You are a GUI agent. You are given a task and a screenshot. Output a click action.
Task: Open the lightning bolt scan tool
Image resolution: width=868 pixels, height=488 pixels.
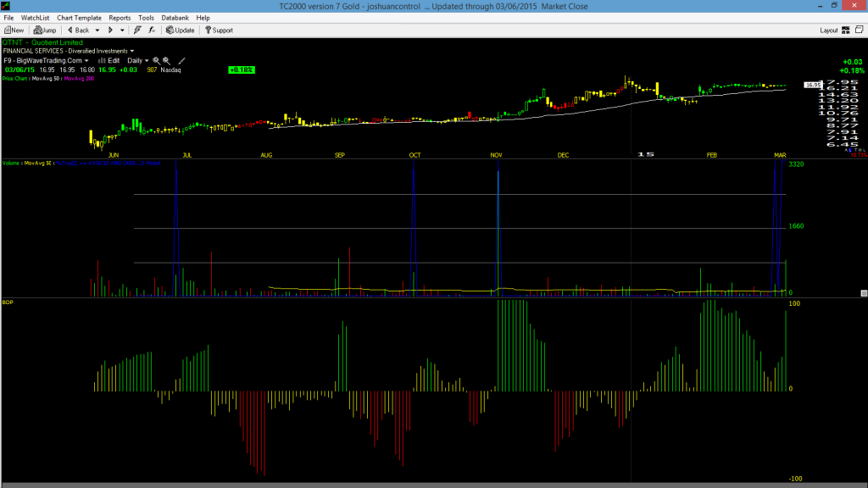[137, 30]
